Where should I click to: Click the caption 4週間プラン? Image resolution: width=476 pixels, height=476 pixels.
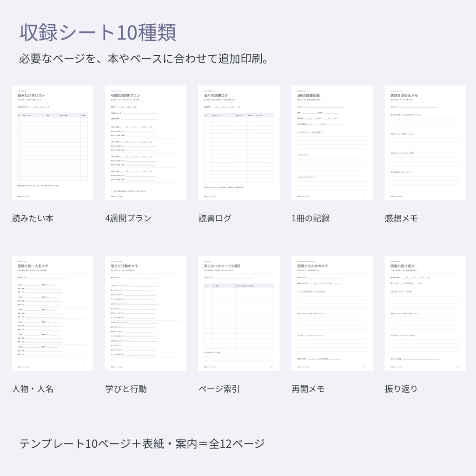[128, 218]
